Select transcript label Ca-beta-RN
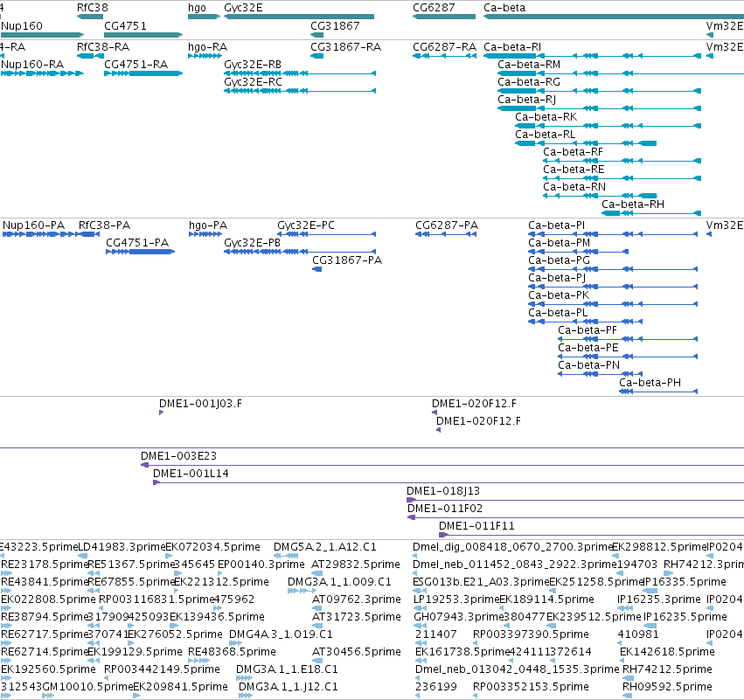The width and height of the screenshot is (744, 700). point(574,187)
